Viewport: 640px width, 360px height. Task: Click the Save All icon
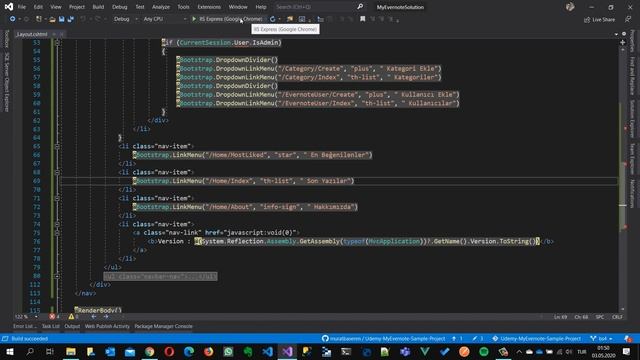[x=70, y=19]
